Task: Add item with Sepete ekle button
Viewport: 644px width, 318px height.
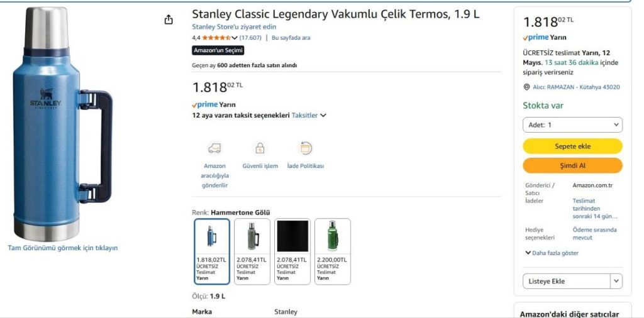Action: [572, 146]
